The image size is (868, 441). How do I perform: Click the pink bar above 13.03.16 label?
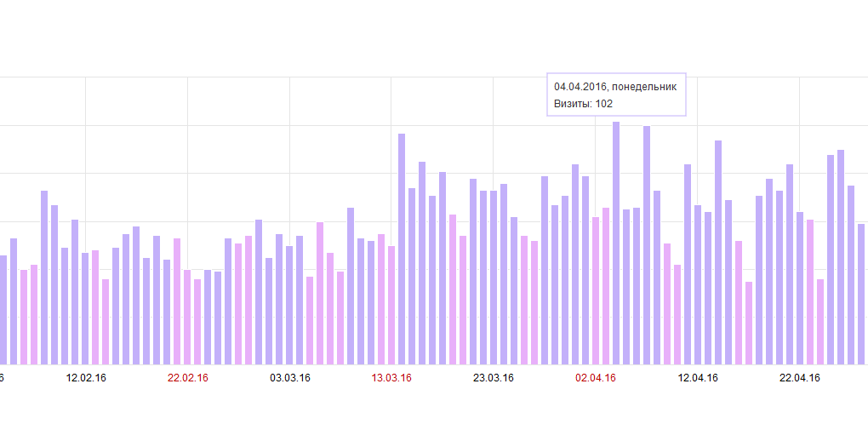(391, 306)
